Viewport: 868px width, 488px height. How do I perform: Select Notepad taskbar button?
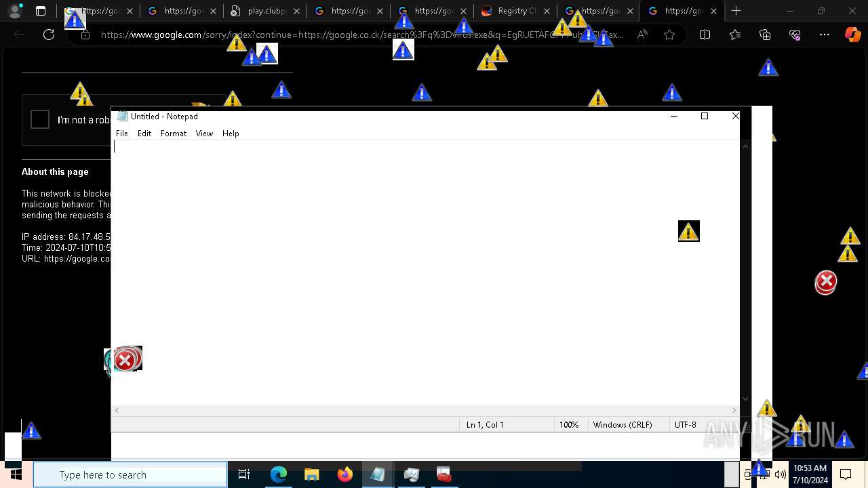(378, 474)
